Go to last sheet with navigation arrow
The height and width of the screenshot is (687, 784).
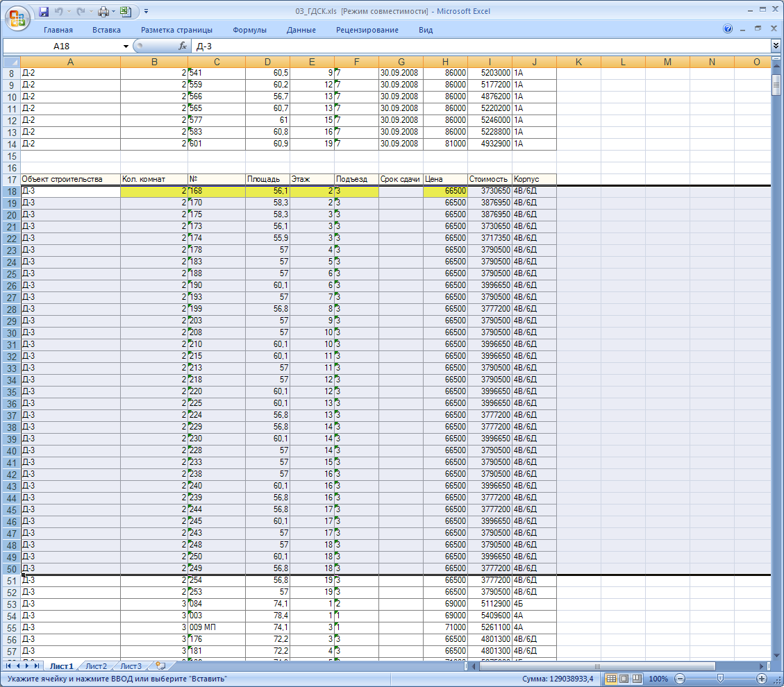37,666
